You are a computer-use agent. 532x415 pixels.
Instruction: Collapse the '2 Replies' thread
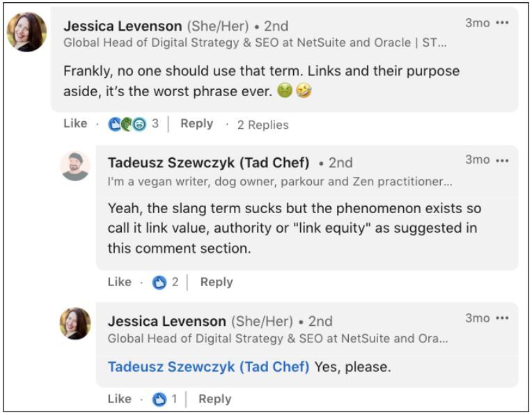tap(263, 125)
